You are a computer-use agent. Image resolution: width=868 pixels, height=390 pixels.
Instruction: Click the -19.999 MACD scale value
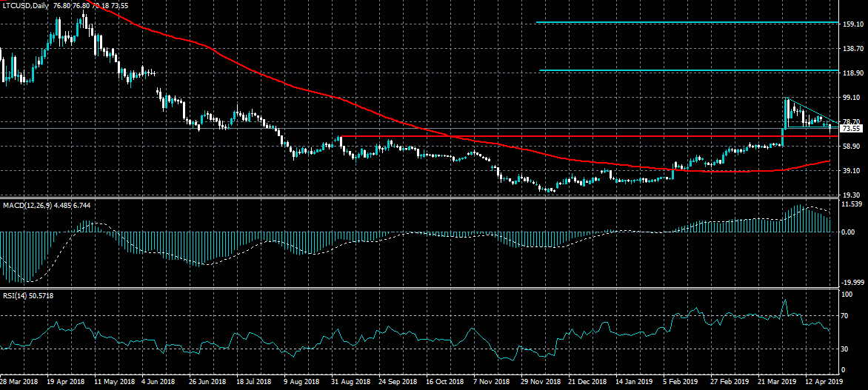853,283
